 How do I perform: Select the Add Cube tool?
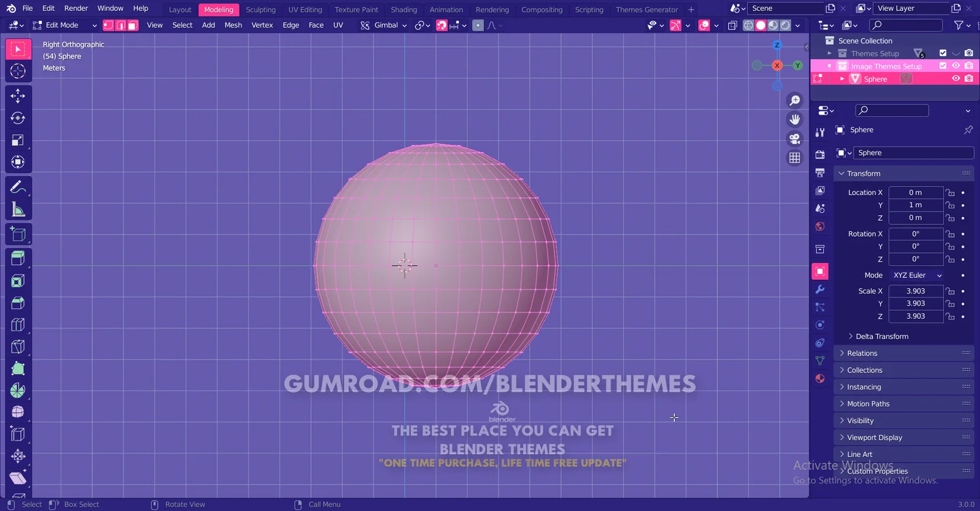point(18,234)
